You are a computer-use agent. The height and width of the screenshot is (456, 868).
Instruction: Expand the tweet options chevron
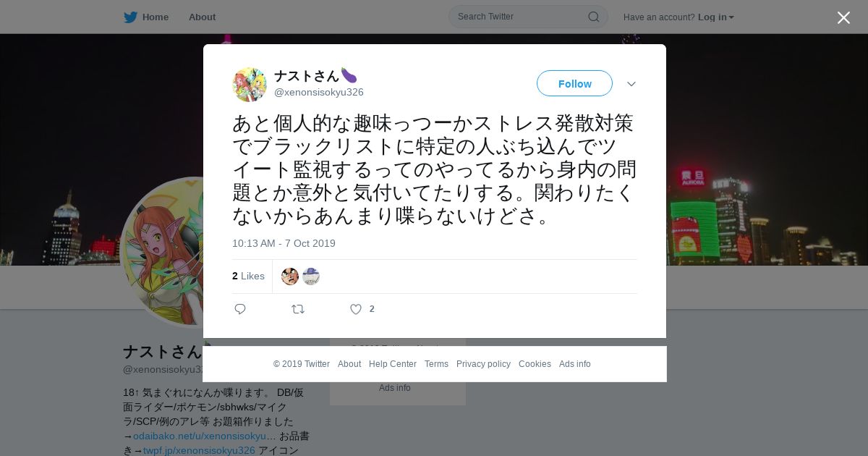631,84
